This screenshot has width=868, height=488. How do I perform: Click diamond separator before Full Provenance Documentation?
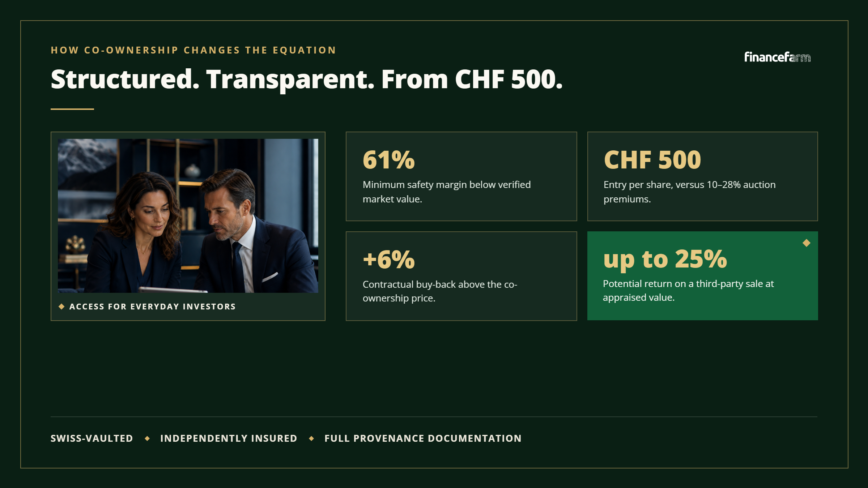click(x=311, y=438)
